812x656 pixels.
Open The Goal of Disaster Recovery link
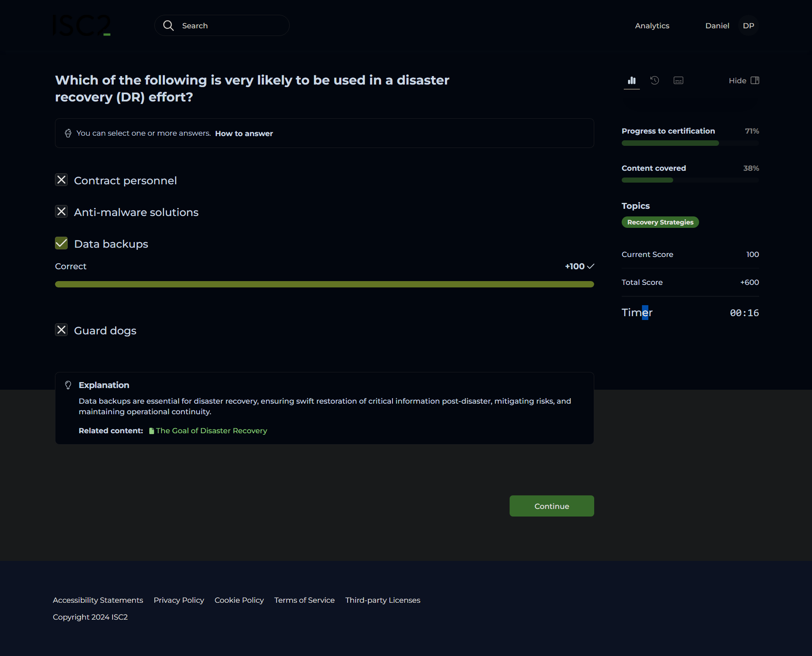click(x=211, y=430)
